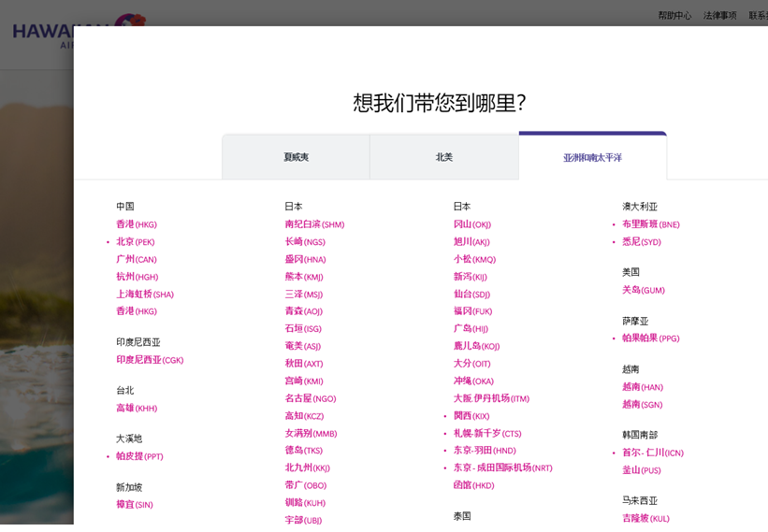
Task: Click 樟宜 (SIN) under 新加坡
Action: [135, 505]
